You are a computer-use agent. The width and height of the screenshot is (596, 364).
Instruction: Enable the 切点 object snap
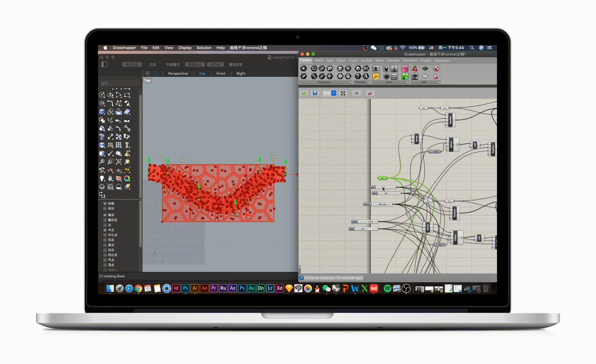[x=105, y=250]
